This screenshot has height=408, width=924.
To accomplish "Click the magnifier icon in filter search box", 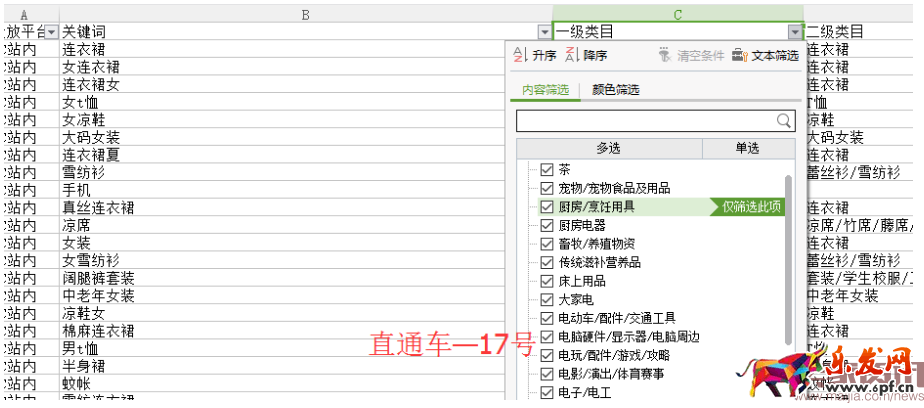I will (784, 121).
